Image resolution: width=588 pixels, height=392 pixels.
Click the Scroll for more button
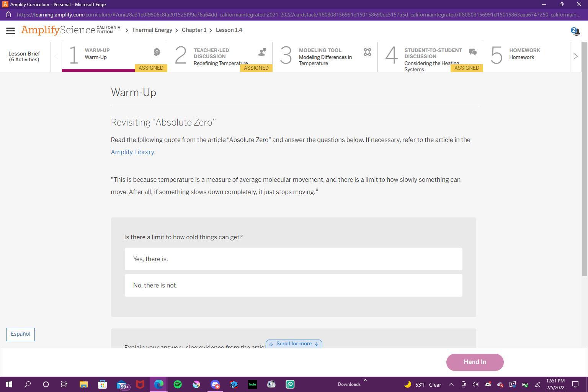(x=294, y=344)
